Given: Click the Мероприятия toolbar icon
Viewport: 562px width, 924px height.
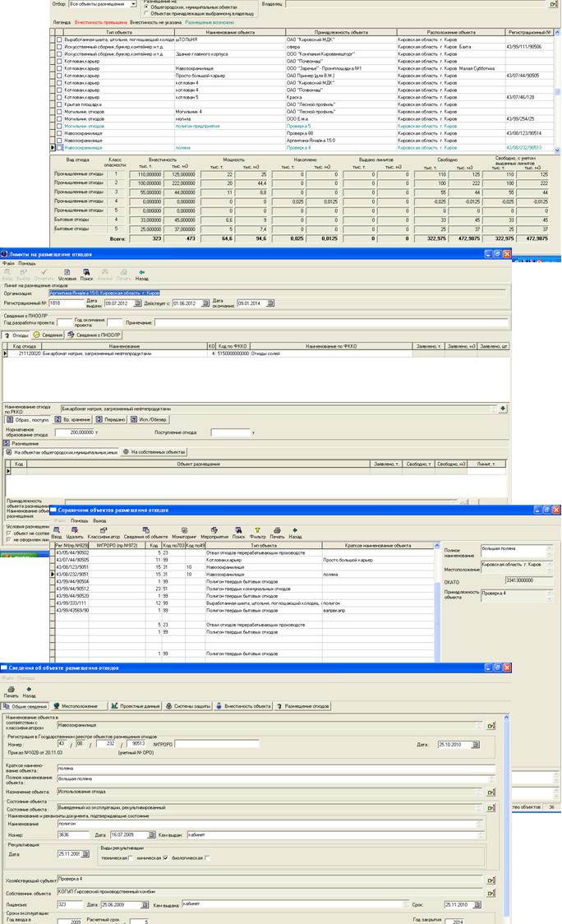Looking at the screenshot, I should 212,531.
